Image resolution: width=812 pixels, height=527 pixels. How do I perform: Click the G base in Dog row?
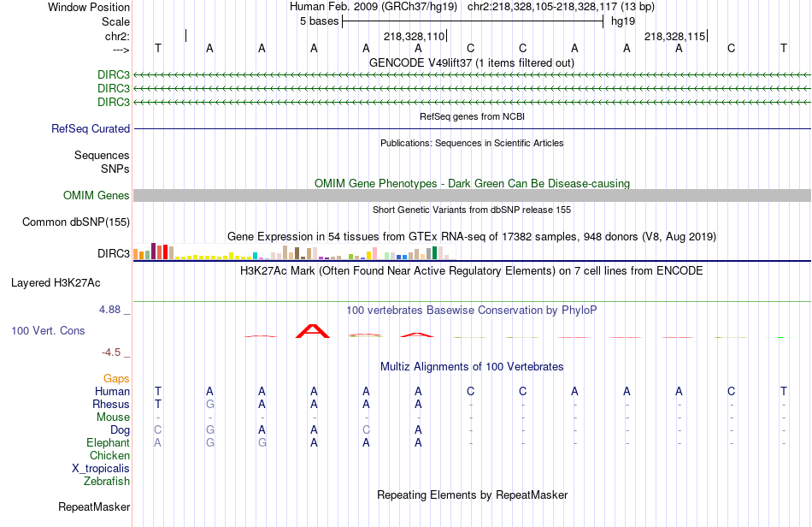pyautogui.click(x=209, y=430)
